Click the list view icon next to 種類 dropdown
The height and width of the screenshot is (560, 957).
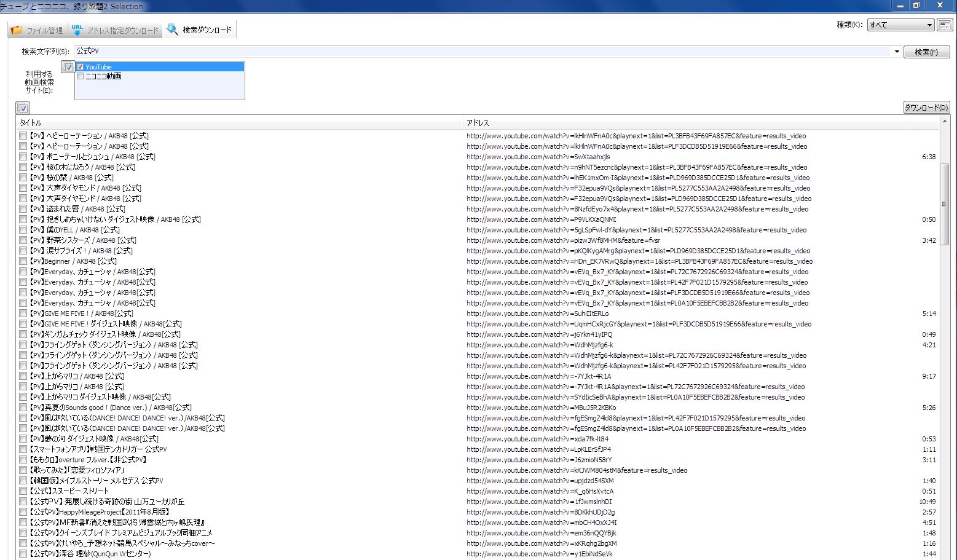[x=945, y=25]
